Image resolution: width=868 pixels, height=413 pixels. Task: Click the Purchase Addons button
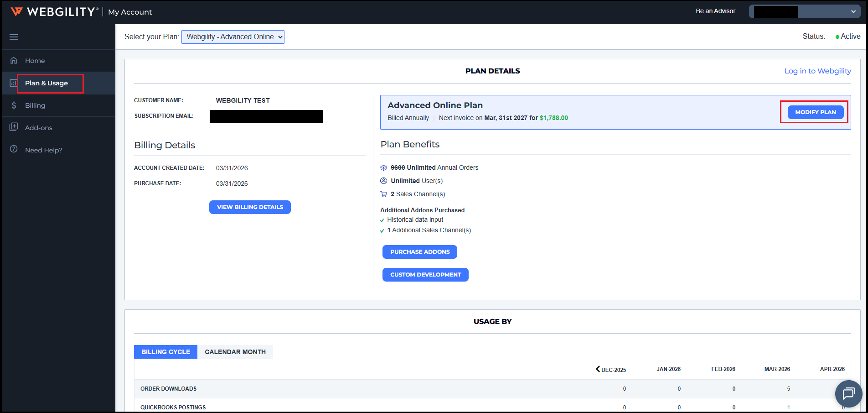click(x=419, y=252)
